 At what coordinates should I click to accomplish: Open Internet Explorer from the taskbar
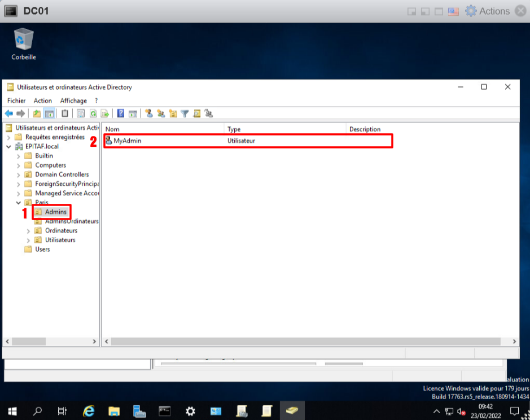(89, 410)
